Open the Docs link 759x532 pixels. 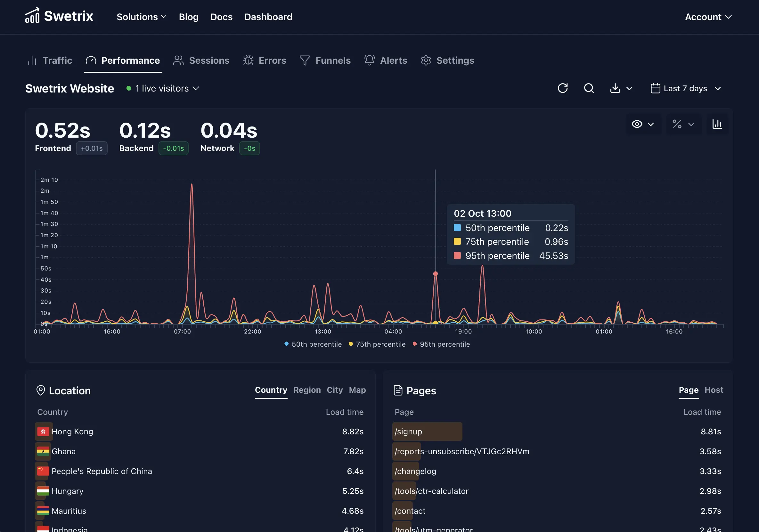tap(221, 17)
